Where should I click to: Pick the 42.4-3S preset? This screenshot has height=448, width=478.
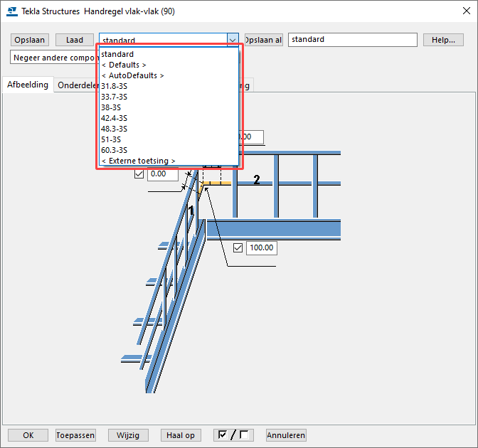(169, 118)
